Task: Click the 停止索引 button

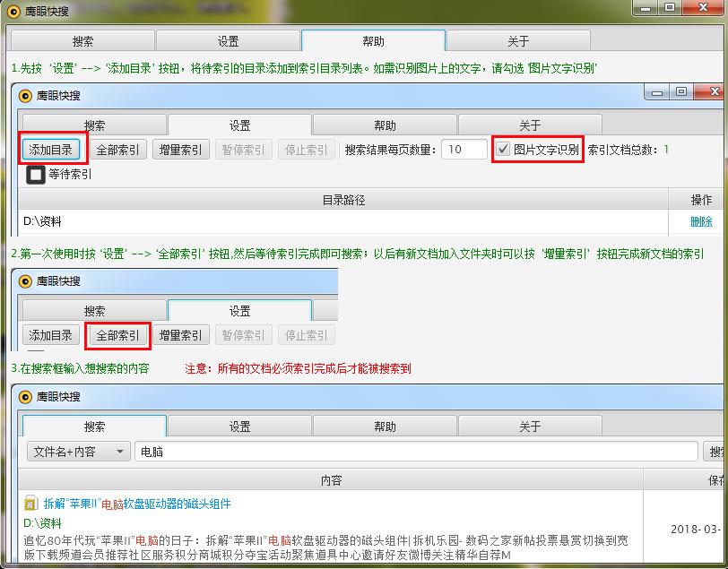Action: click(x=304, y=149)
